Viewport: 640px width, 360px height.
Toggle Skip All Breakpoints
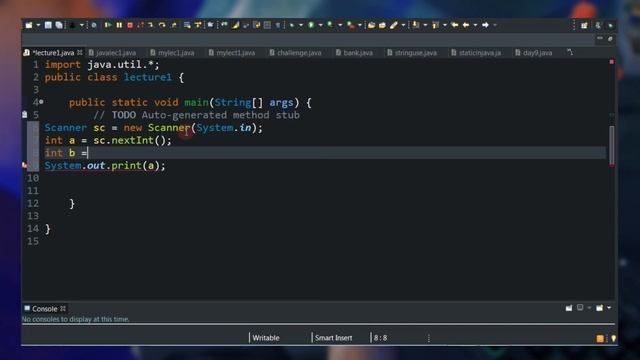click(94, 25)
